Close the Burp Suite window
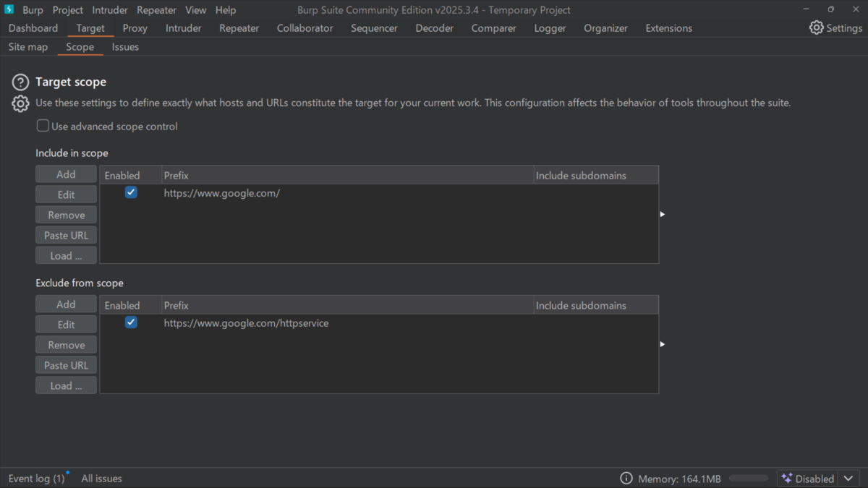The height and width of the screenshot is (488, 868). pos(855,9)
